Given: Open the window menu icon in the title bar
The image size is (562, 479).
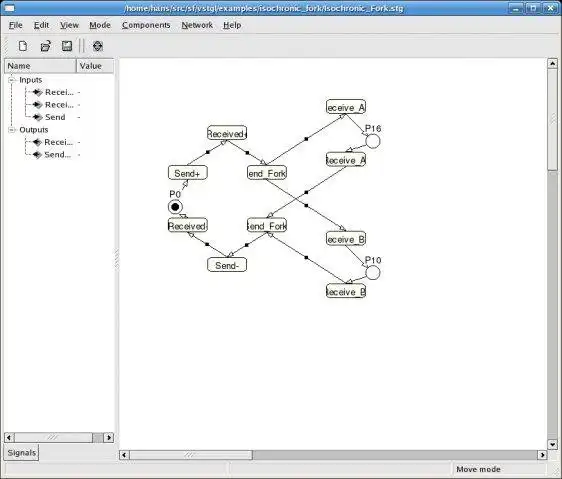Looking at the screenshot, I should 9,8.
